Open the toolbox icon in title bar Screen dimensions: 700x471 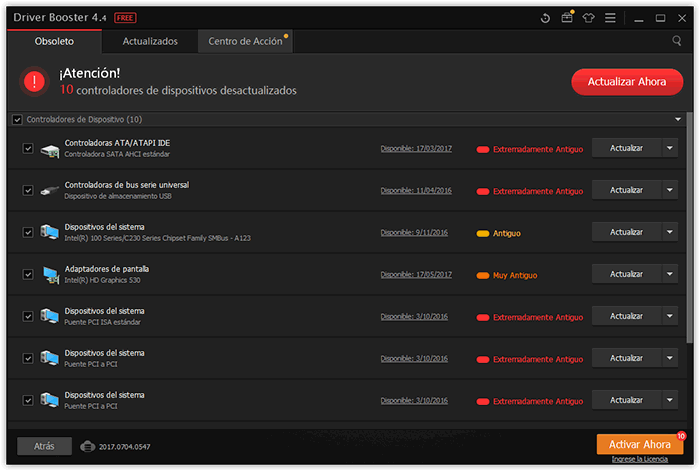[567, 18]
